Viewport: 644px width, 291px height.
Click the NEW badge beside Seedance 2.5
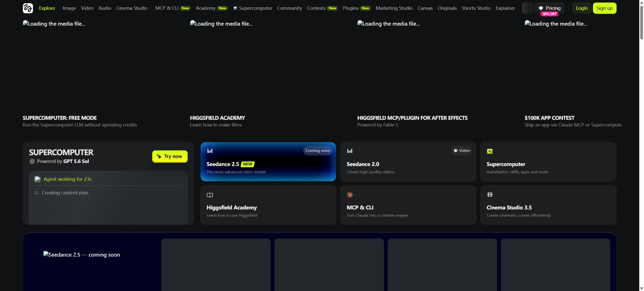(248, 164)
